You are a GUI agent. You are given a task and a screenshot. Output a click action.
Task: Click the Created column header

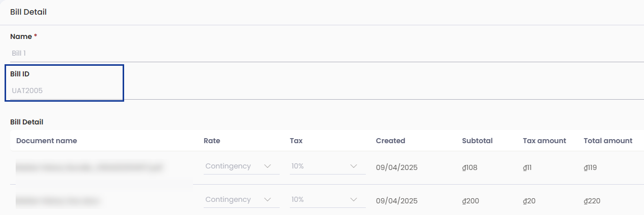pos(391,141)
